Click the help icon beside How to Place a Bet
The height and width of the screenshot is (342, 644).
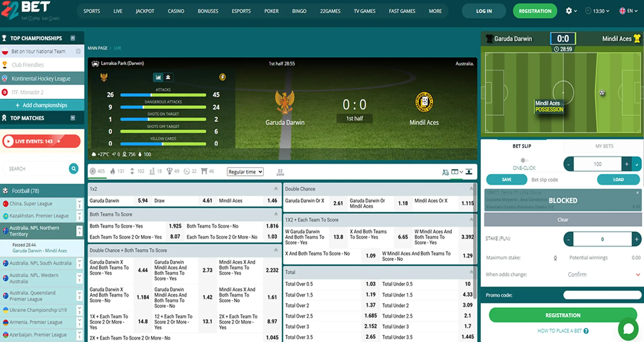586,331
